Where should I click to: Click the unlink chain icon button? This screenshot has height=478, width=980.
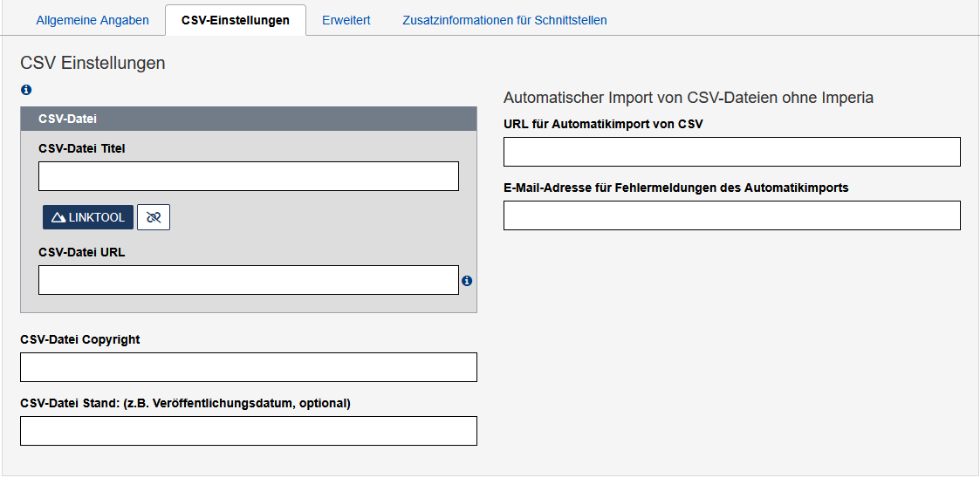click(x=154, y=217)
